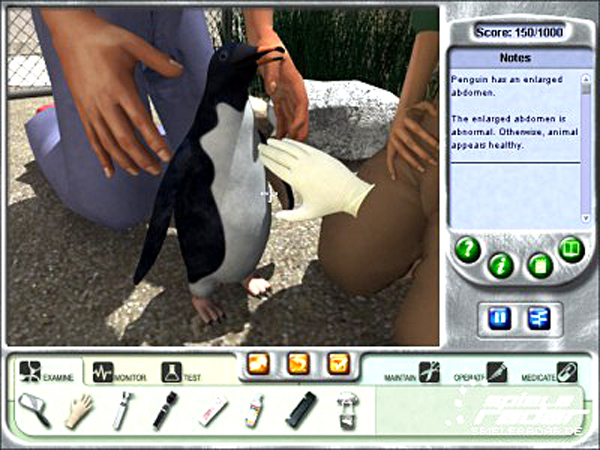This screenshot has height=450, width=600.
Task: Open the green clipboard notes button
Action: tap(539, 266)
